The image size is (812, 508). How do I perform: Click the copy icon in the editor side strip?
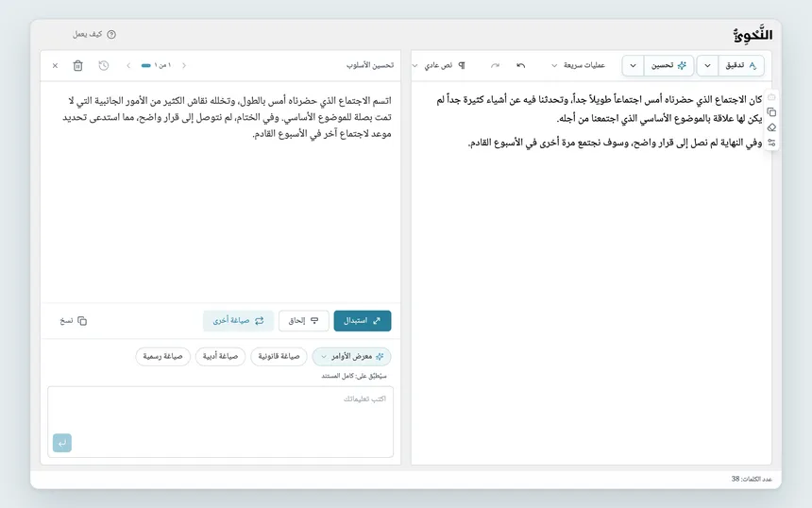(771, 112)
